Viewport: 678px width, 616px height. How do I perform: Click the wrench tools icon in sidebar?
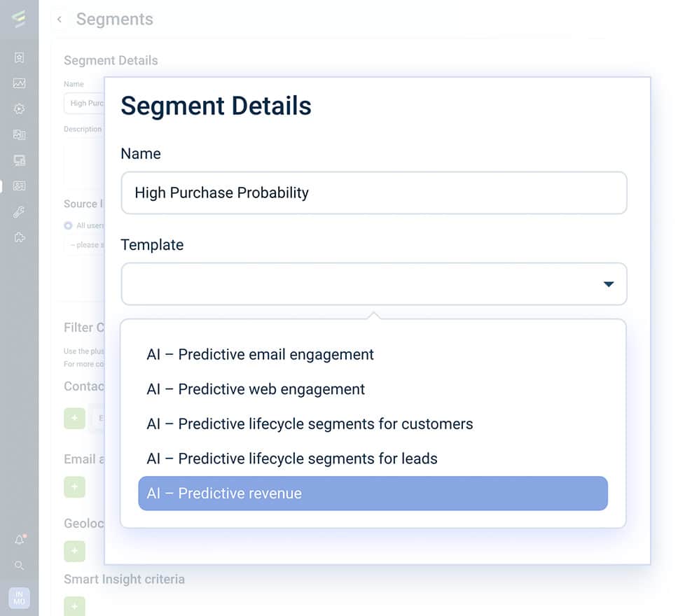point(19,212)
